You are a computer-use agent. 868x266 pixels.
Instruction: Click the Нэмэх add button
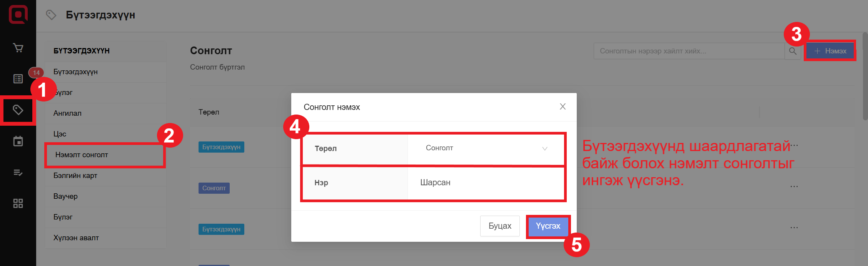[x=830, y=51]
